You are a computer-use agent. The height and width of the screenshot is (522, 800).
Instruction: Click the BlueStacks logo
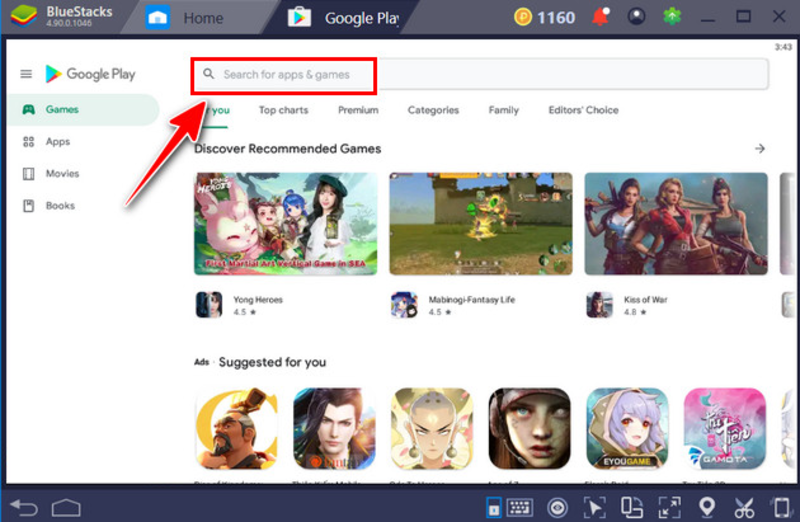(x=24, y=16)
